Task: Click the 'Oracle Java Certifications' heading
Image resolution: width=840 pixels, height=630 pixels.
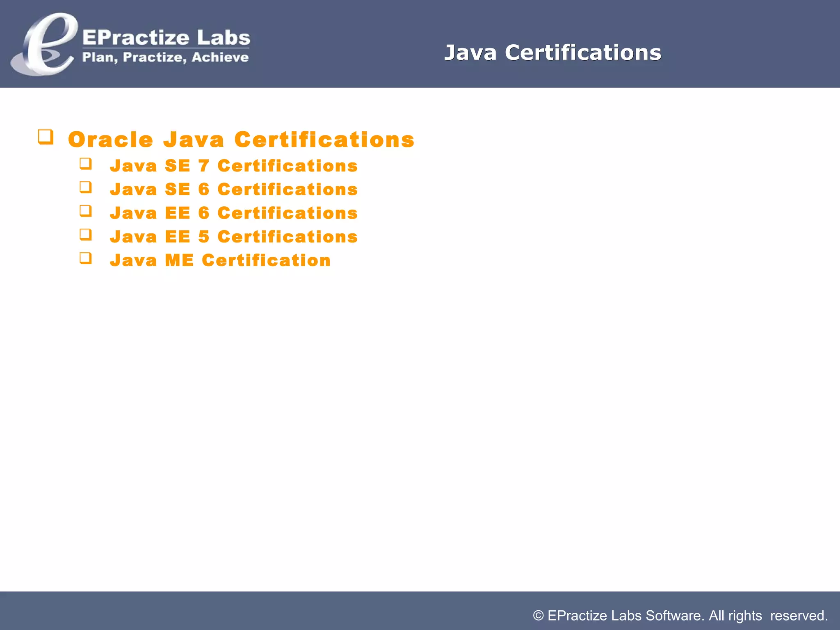Action: pos(241,139)
